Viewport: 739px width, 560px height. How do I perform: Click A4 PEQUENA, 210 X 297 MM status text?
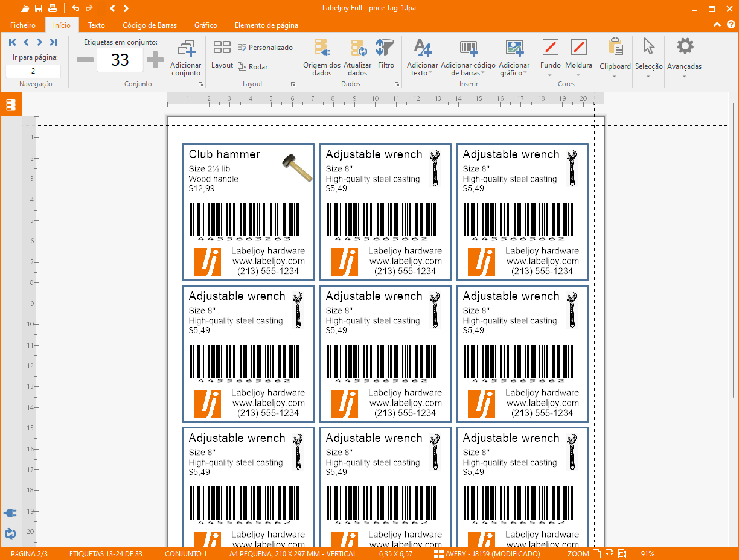pos(293,554)
